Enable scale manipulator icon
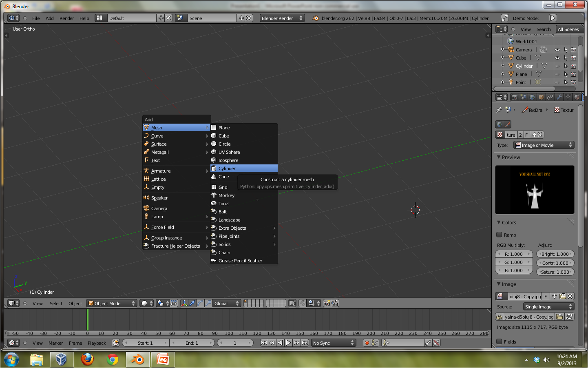The image size is (588, 368). (208, 303)
